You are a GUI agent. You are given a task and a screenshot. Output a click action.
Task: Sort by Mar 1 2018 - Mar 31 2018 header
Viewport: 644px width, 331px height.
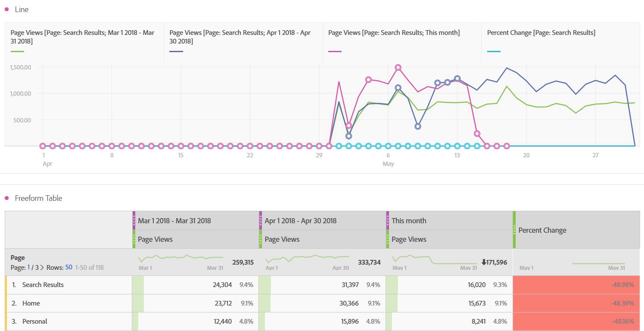click(x=174, y=221)
